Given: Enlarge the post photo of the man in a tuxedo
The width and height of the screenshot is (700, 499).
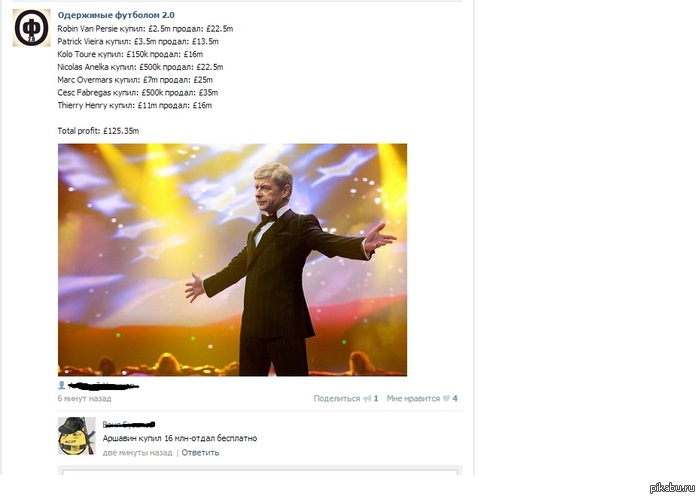Looking at the screenshot, I should coord(232,260).
